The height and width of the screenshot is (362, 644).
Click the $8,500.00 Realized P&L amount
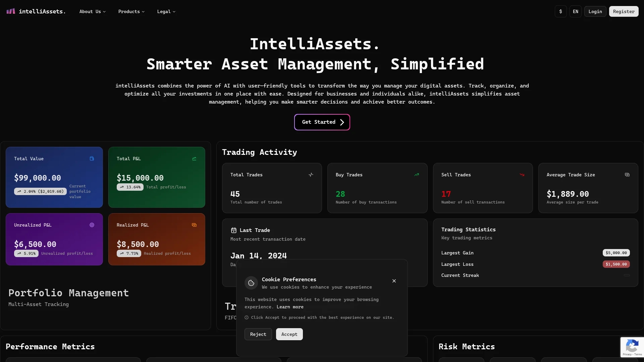(138, 244)
